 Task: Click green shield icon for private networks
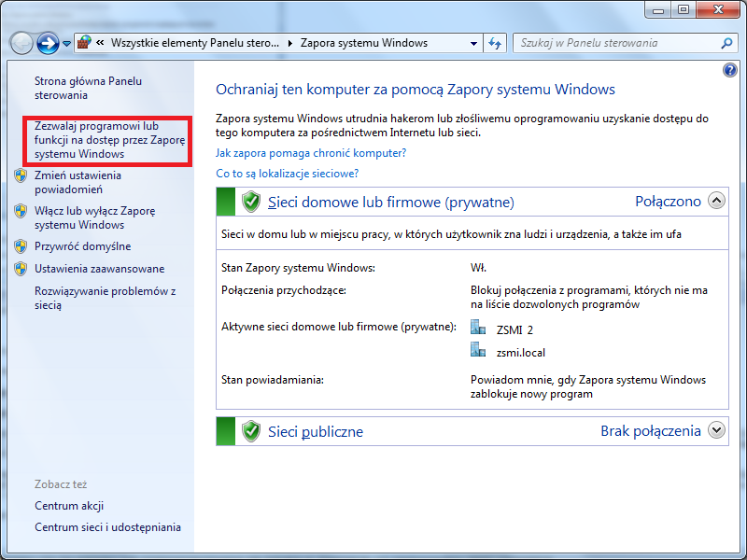pyautogui.click(x=251, y=202)
